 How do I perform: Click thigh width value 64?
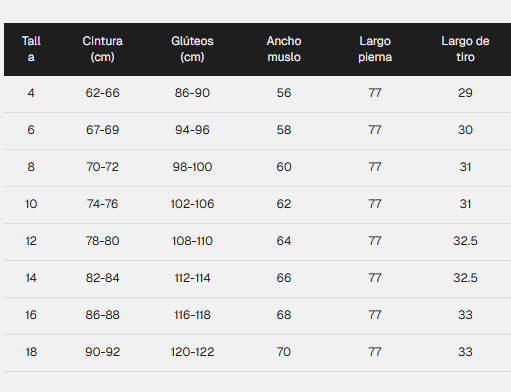click(x=284, y=241)
